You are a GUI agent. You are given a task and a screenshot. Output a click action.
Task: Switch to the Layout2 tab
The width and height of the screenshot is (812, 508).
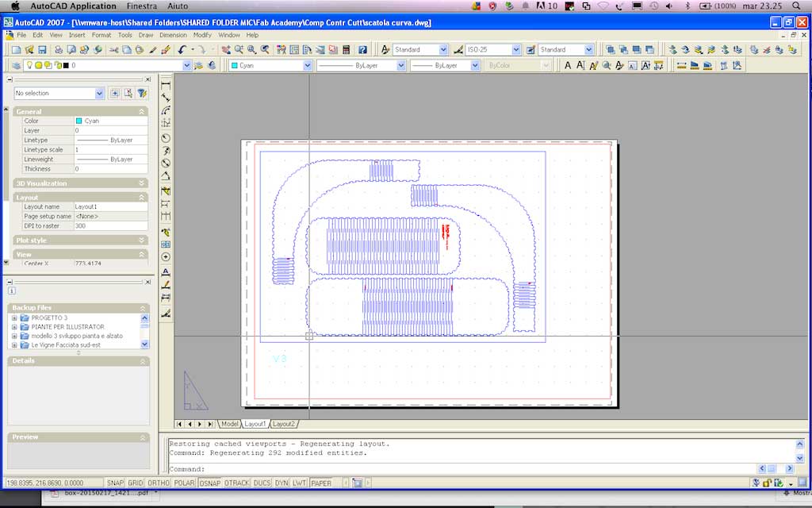click(283, 424)
